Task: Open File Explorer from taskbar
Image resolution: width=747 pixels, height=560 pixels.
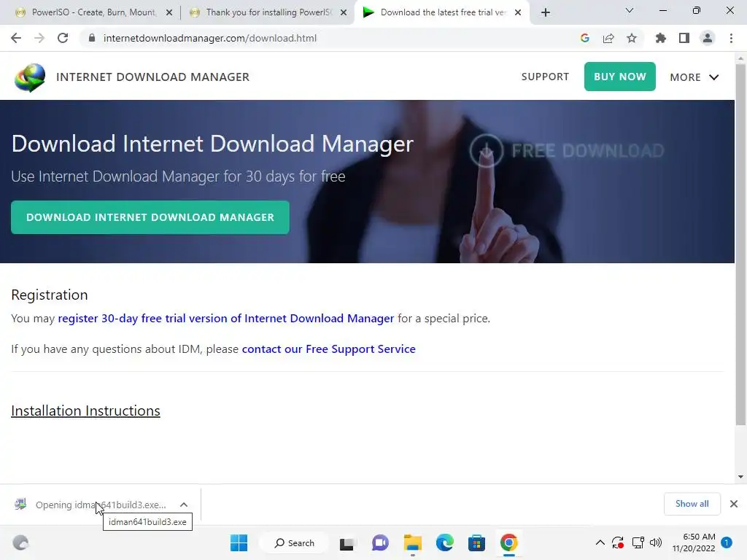Action: (413, 542)
